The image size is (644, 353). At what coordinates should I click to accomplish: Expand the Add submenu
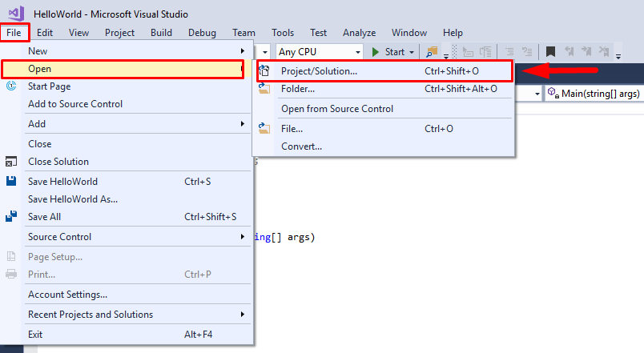click(x=243, y=123)
